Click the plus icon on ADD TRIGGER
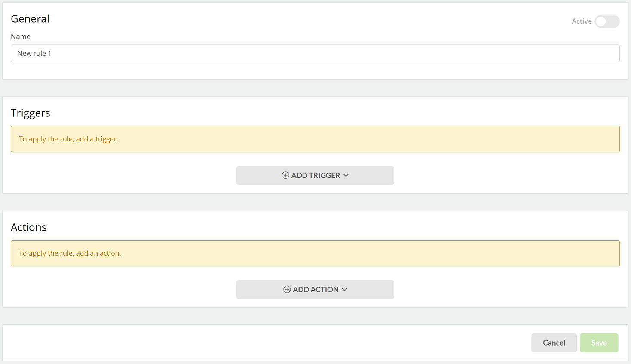 tap(285, 175)
